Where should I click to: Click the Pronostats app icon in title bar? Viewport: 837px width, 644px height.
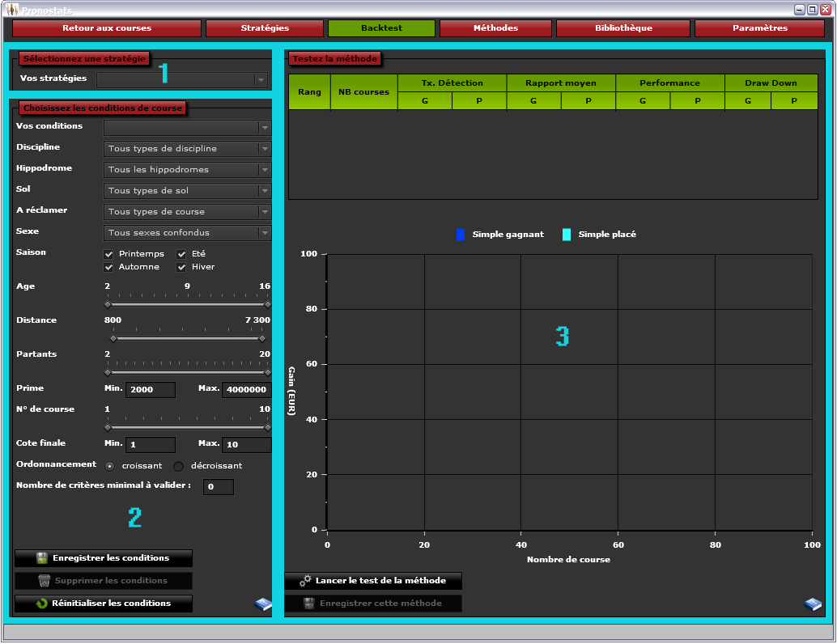coord(11,9)
